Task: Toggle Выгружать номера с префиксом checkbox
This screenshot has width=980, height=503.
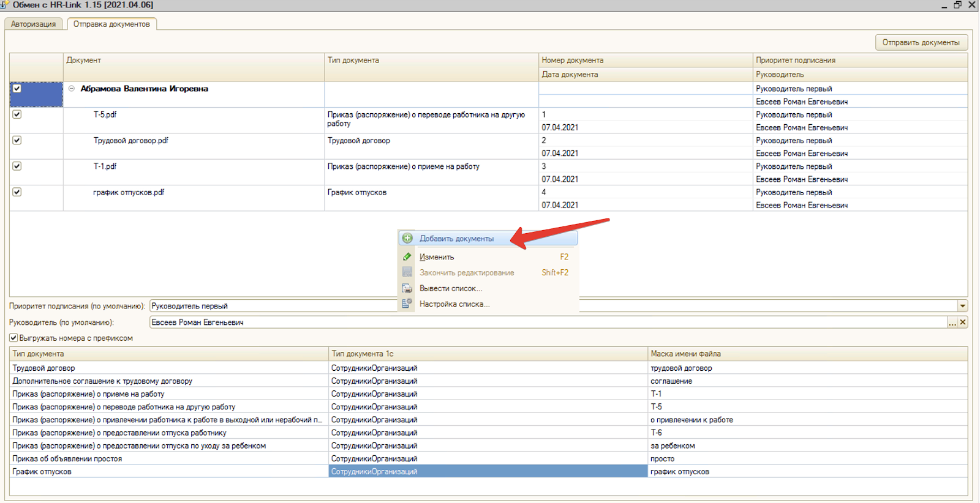Action: 13,338
